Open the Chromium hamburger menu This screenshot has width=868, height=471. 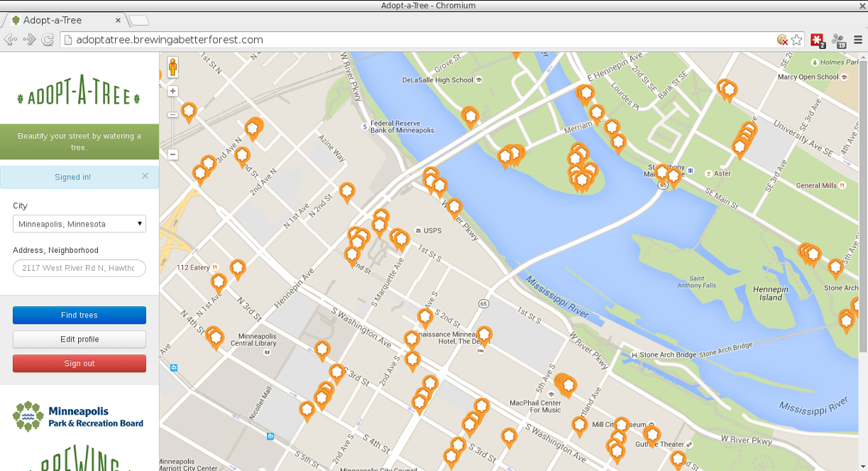[858, 40]
